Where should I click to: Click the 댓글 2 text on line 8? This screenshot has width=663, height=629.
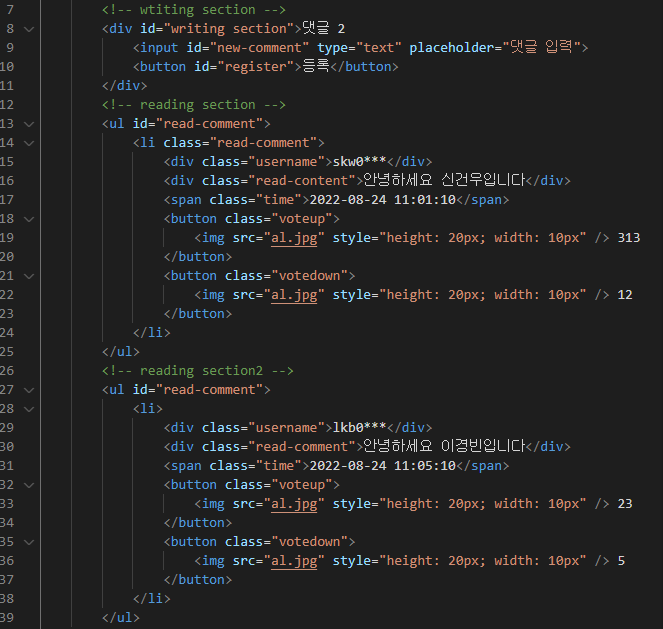[323, 28]
